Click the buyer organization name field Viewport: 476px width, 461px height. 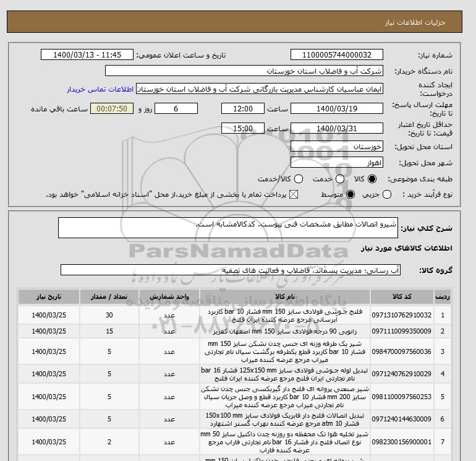(x=244, y=71)
